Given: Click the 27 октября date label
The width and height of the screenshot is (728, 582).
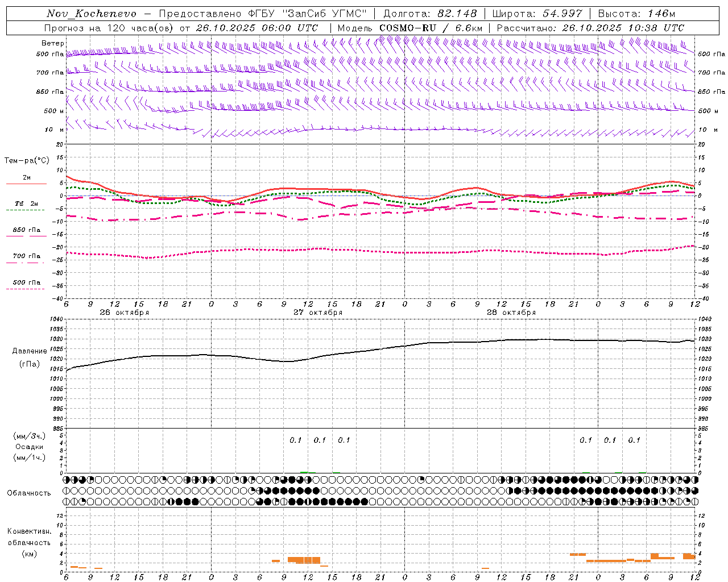Looking at the screenshot, I should (317, 313).
